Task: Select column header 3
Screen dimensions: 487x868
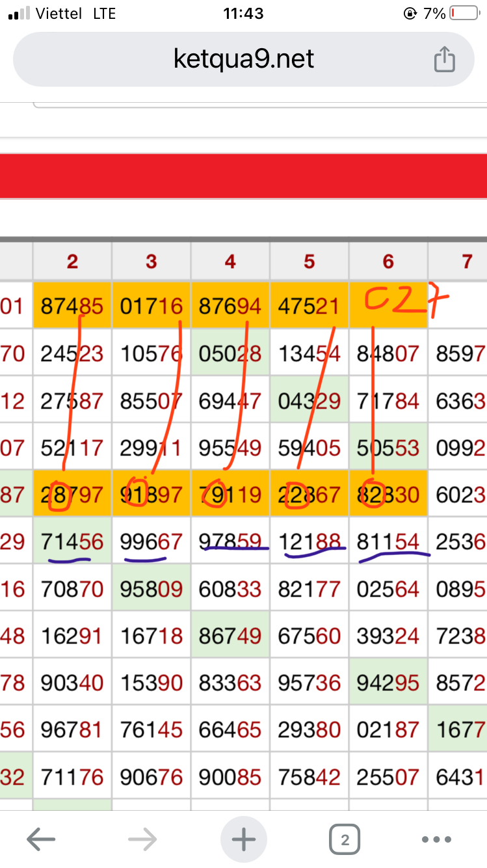Action: 151,262
